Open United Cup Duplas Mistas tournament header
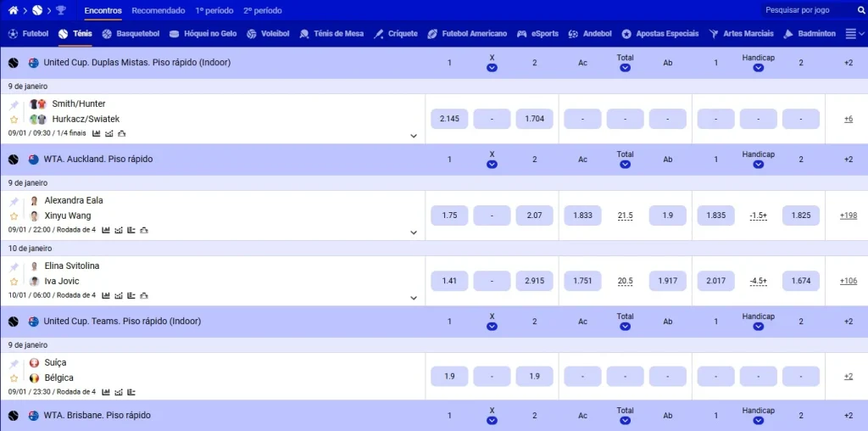Viewport: 868px width, 431px height. pos(136,63)
